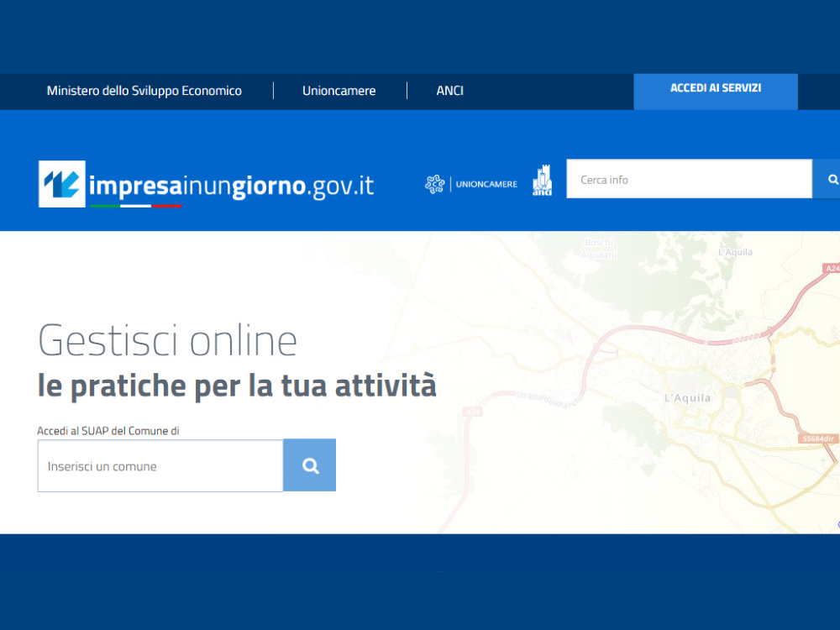Focus the Cerca info search field
This screenshot has height=630, width=840.
click(x=690, y=179)
